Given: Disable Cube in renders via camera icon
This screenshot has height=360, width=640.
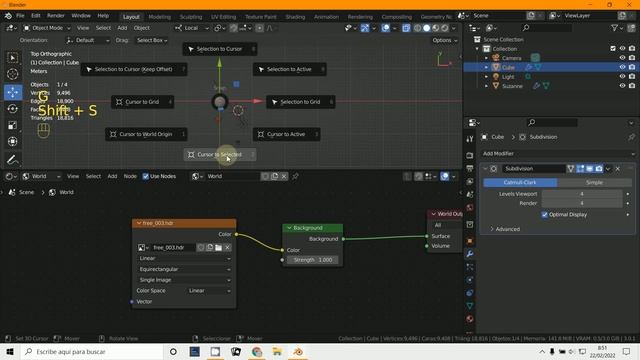Looking at the screenshot, I should 632,67.
